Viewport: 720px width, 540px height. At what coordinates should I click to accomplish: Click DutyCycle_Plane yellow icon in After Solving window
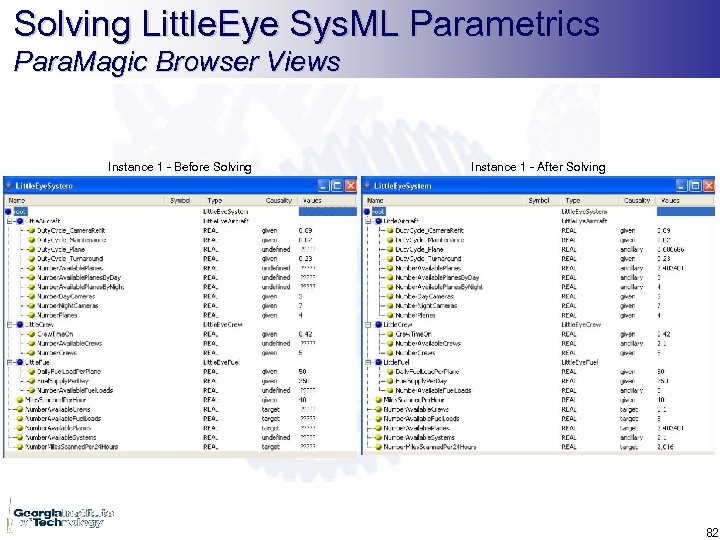click(x=390, y=249)
